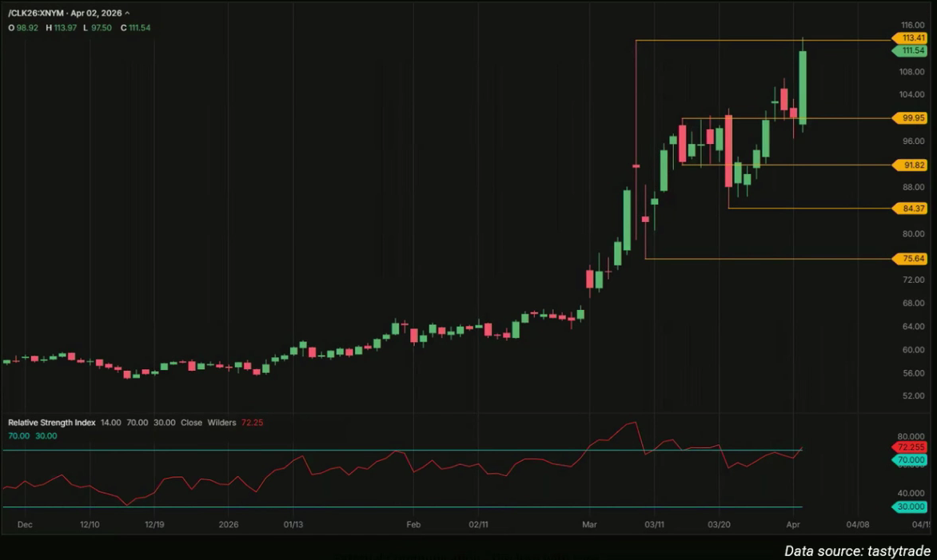This screenshot has width=937, height=560.
Task: Click the 104.00 price axis label
Action: [x=912, y=94]
